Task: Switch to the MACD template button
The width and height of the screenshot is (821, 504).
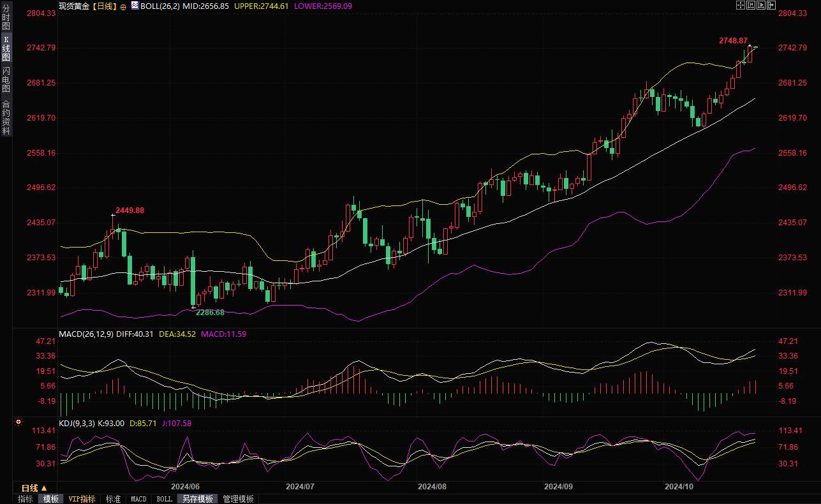Action: click(x=138, y=499)
